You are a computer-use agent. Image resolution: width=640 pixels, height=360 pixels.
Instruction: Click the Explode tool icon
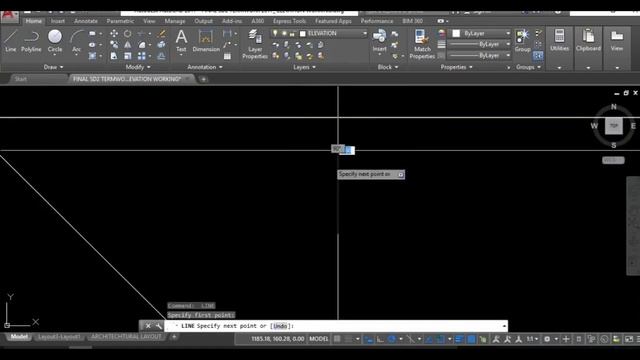click(x=162, y=44)
